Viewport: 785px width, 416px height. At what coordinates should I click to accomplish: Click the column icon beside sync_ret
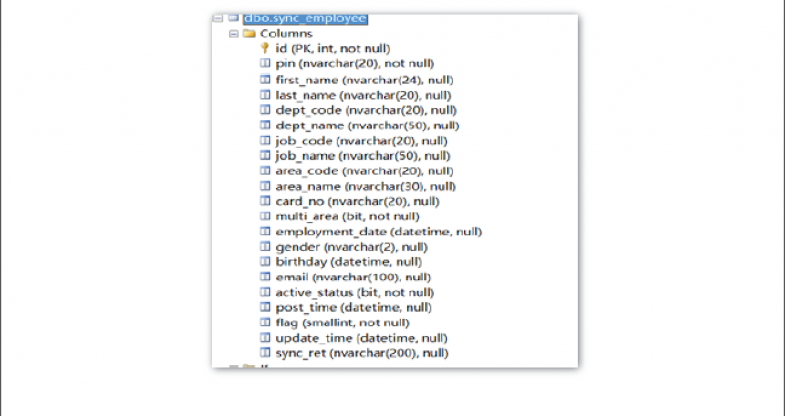click(265, 353)
